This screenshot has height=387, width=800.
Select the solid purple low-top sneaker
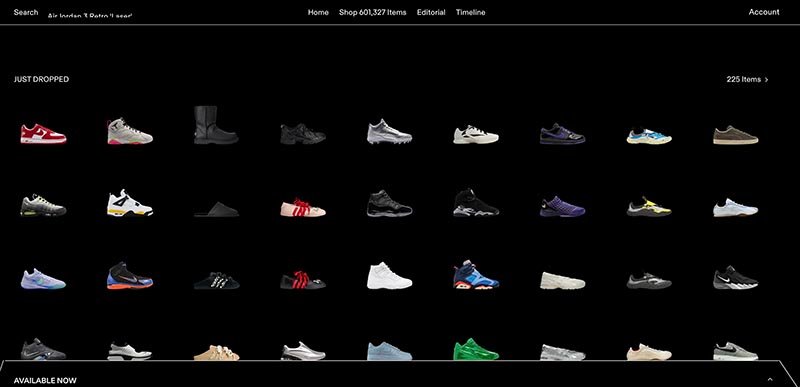coord(562,207)
